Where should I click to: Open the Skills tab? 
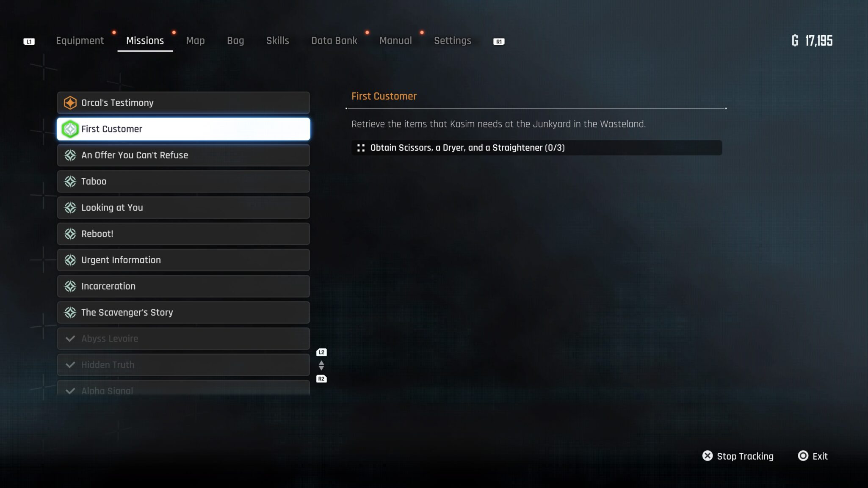point(277,41)
